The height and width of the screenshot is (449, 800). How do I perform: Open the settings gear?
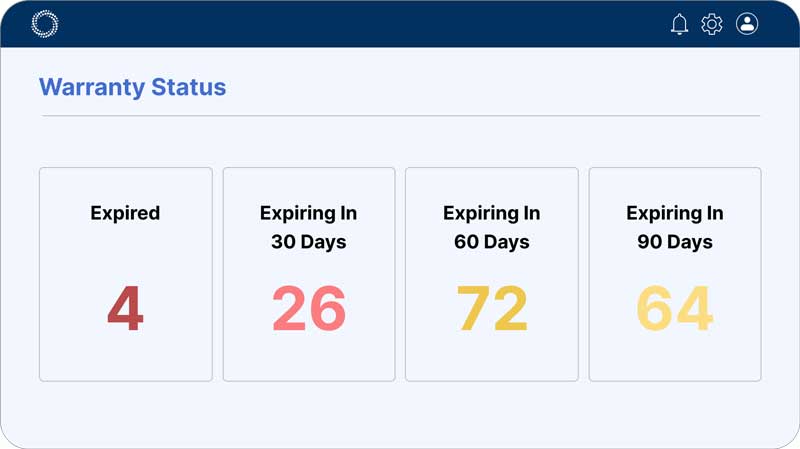(712, 24)
